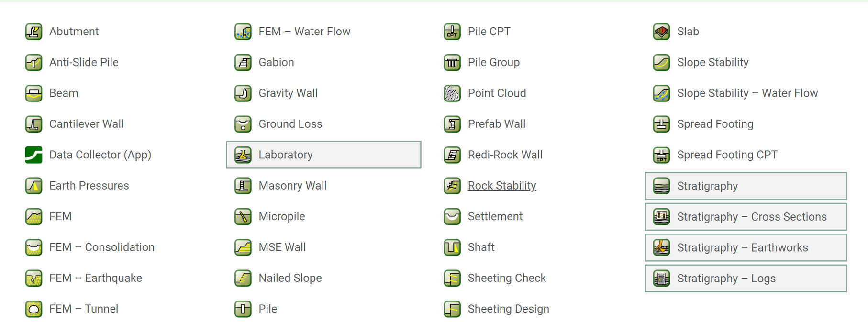
Task: Select the Stratigraphy – Cross Sections box
Action: (746, 217)
